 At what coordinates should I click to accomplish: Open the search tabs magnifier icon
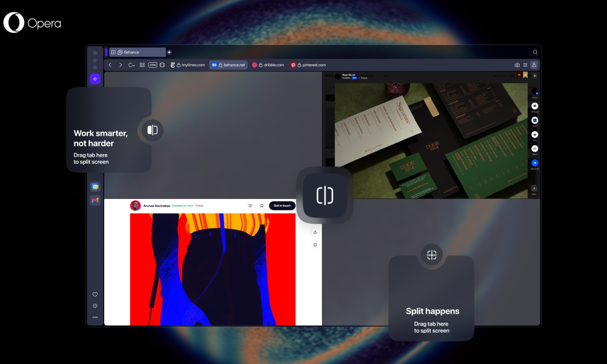point(535,52)
